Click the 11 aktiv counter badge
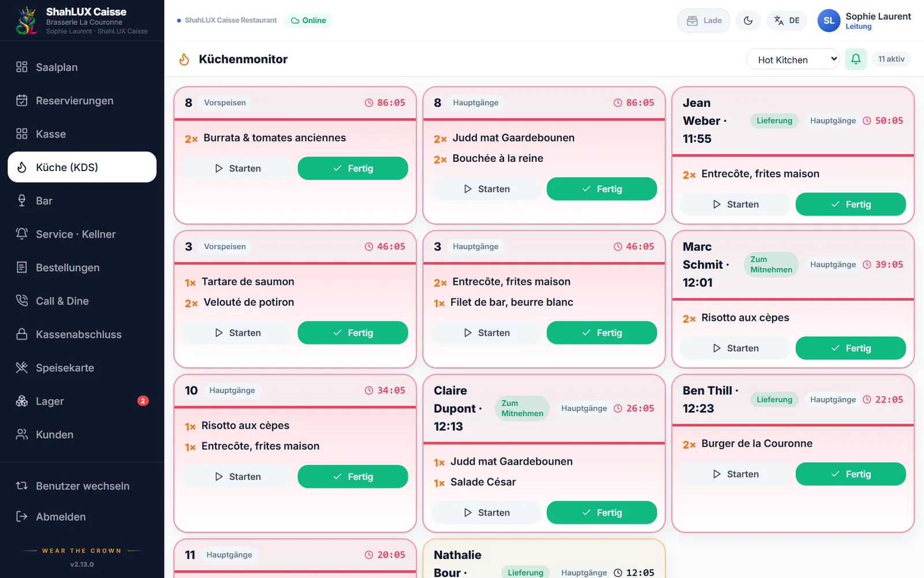924x578 pixels. pos(891,59)
